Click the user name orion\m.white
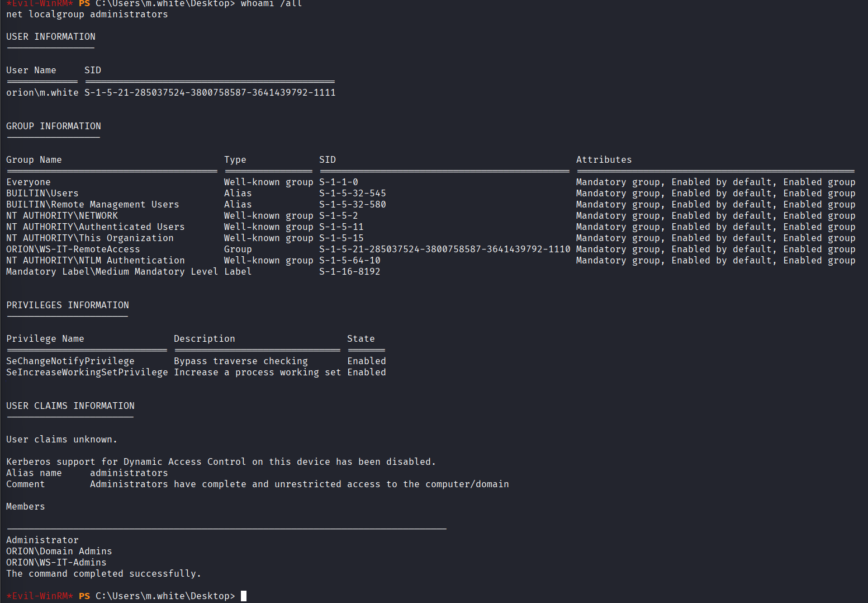 (x=42, y=93)
